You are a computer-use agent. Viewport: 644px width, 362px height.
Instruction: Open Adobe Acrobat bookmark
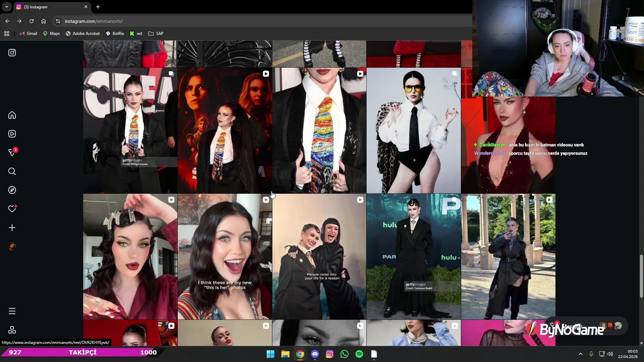click(x=83, y=34)
